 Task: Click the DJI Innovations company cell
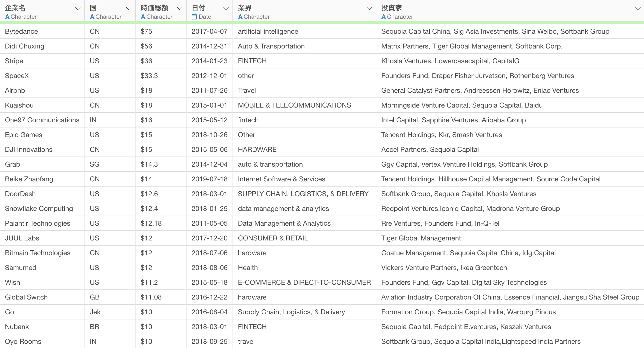42,149
